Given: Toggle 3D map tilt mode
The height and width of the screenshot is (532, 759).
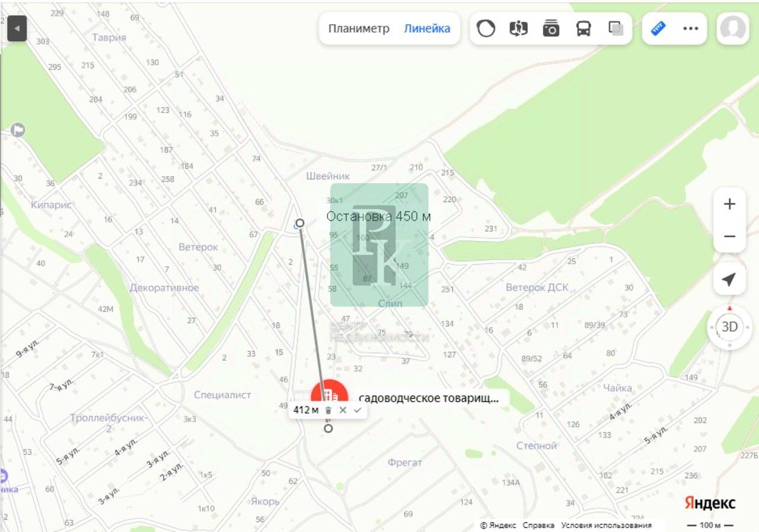Looking at the screenshot, I should [729, 327].
